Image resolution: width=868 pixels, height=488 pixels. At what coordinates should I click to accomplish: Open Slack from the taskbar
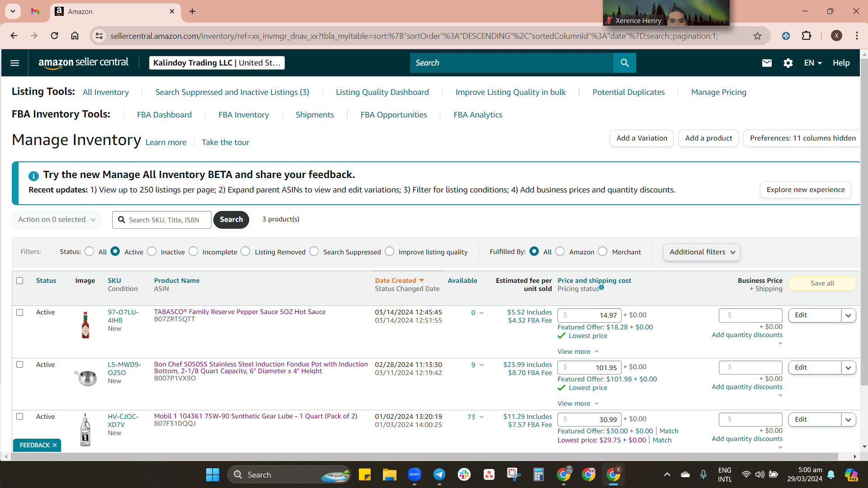(x=464, y=474)
